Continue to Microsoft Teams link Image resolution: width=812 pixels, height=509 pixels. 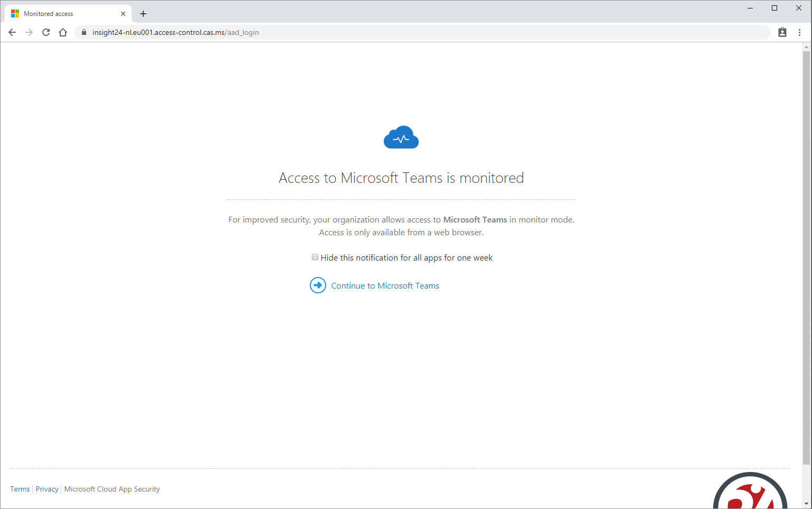(x=385, y=286)
